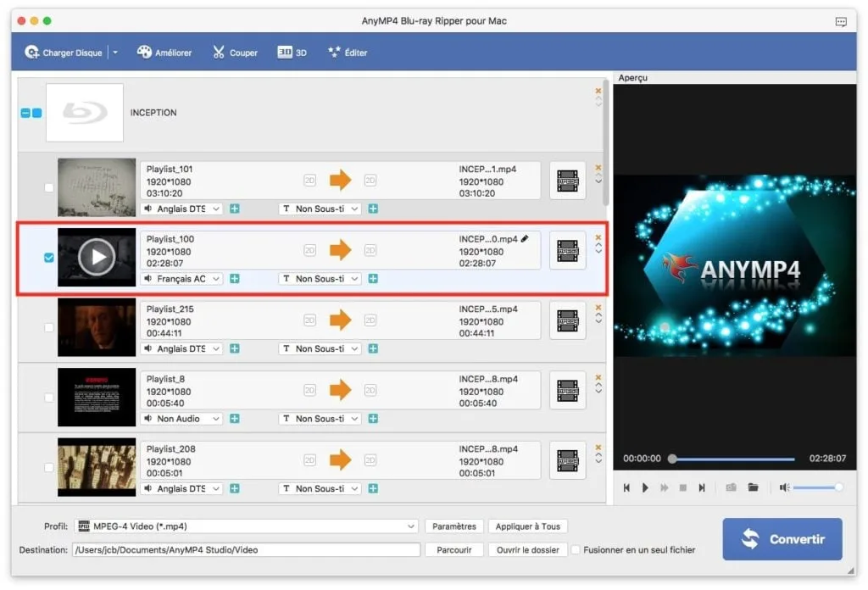Screen dimensions: 868x590
Task: Remove Playlist_8 with the orange X
Action: (x=598, y=377)
